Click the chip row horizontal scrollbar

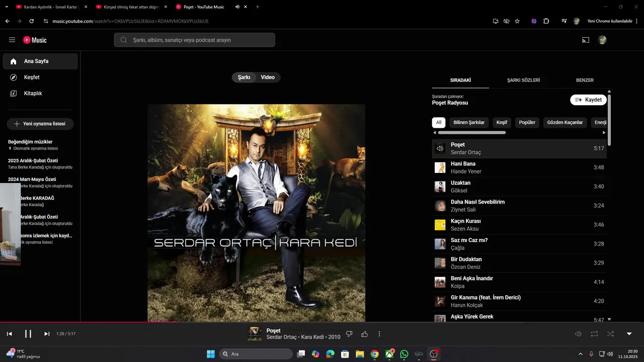[x=471, y=133]
